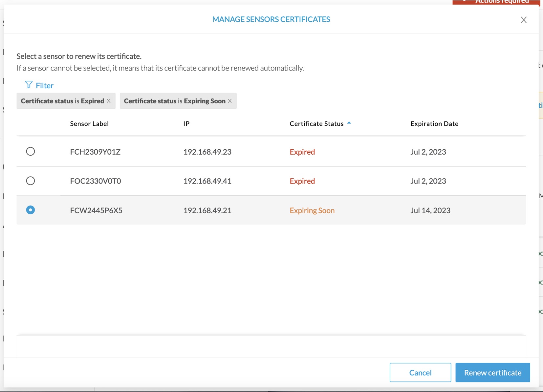Sort by Sensor Label column header

coord(89,124)
